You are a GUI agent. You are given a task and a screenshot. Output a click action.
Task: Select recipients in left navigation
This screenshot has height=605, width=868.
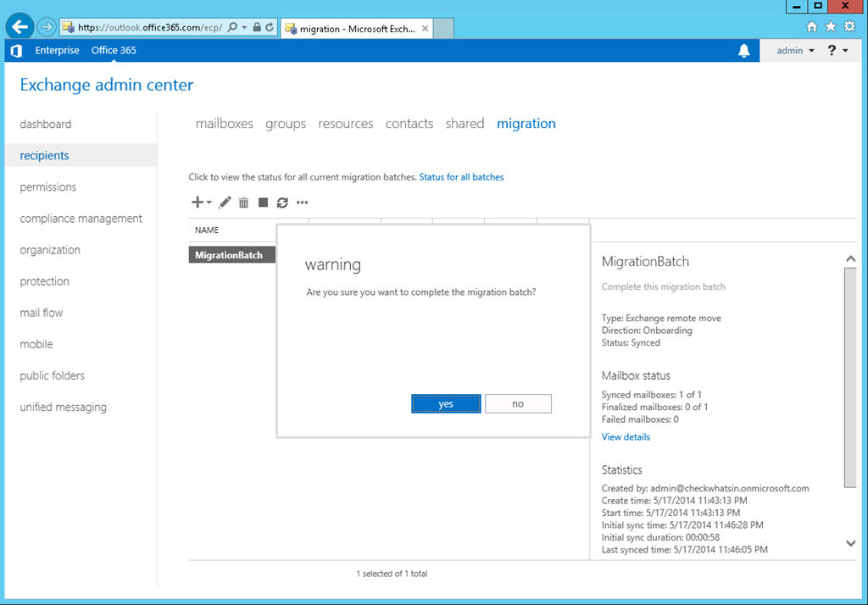[x=81, y=156]
